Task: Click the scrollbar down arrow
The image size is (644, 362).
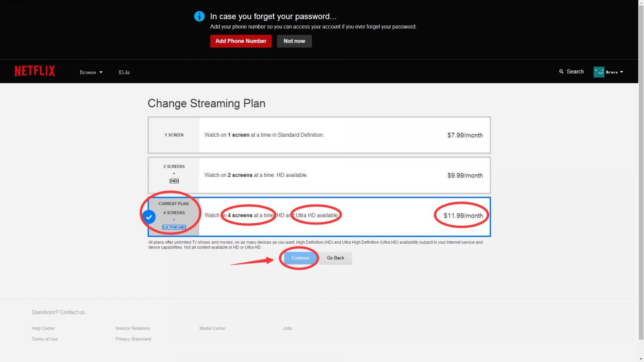Action: click(641, 359)
